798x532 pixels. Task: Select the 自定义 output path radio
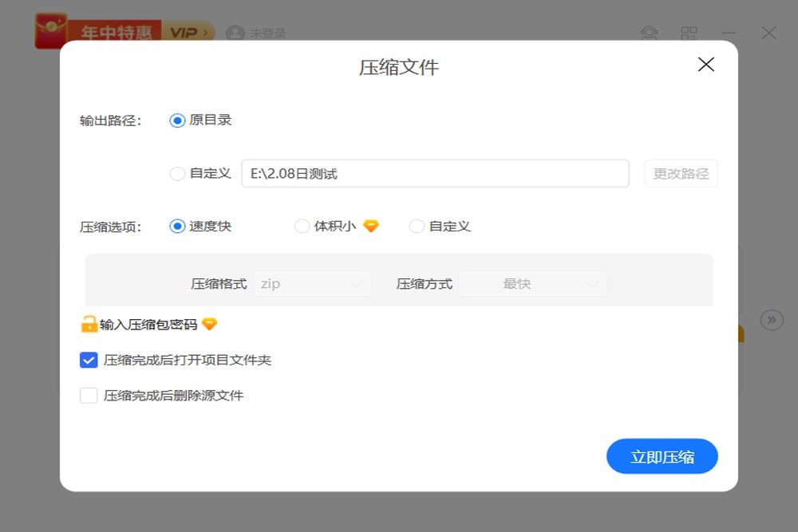(177, 174)
